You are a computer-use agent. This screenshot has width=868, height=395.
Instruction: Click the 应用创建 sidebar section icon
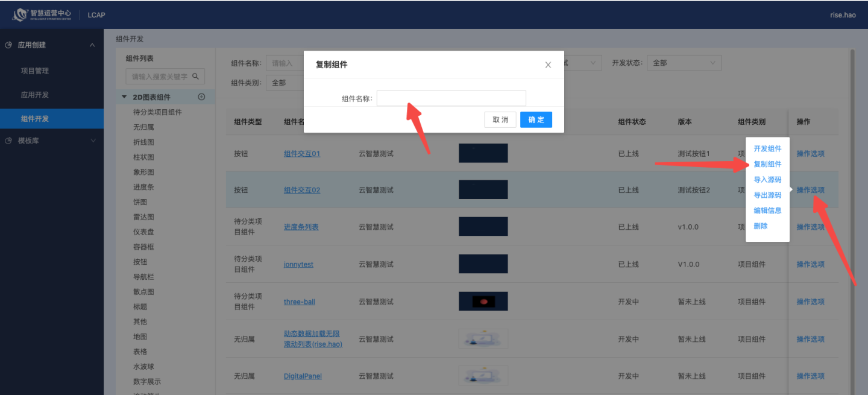pyautogui.click(x=8, y=45)
